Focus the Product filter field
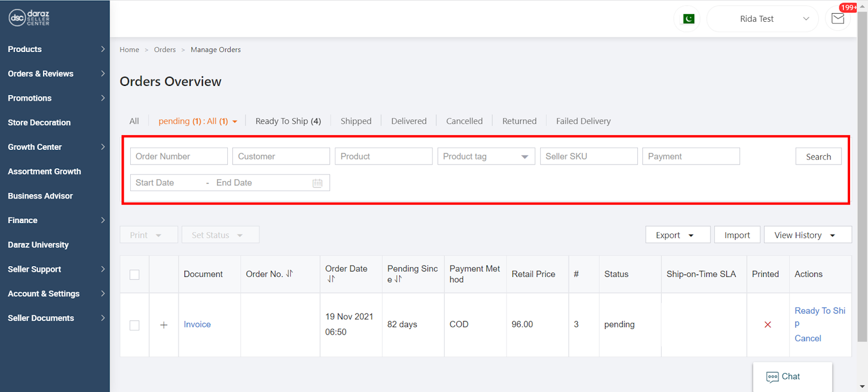 click(x=384, y=156)
